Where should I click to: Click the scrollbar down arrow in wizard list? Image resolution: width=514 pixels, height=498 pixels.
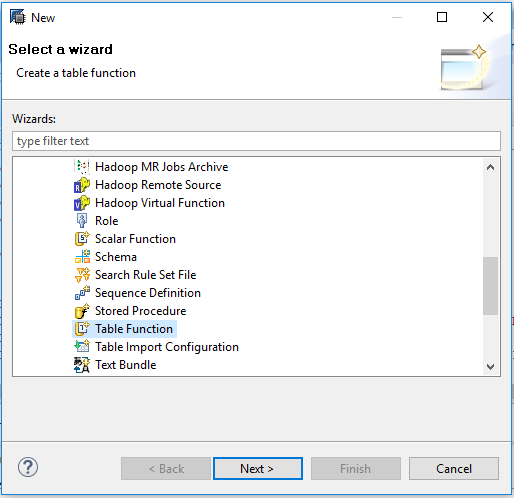(x=490, y=367)
